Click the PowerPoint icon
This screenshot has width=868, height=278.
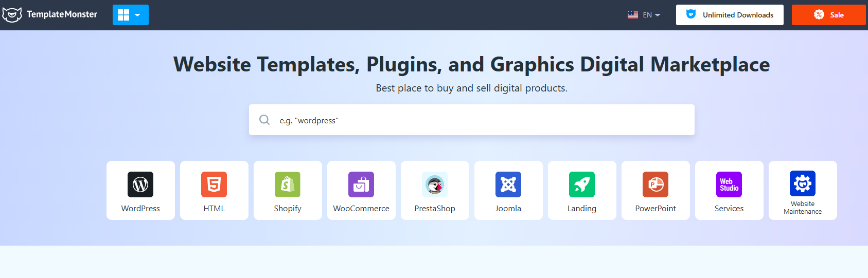tap(656, 184)
